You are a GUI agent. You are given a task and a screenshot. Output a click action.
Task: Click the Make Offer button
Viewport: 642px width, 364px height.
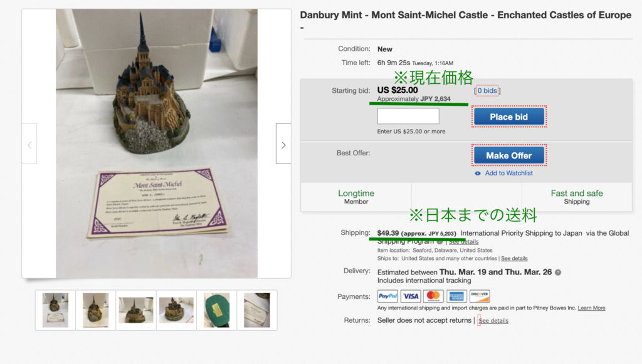509,155
